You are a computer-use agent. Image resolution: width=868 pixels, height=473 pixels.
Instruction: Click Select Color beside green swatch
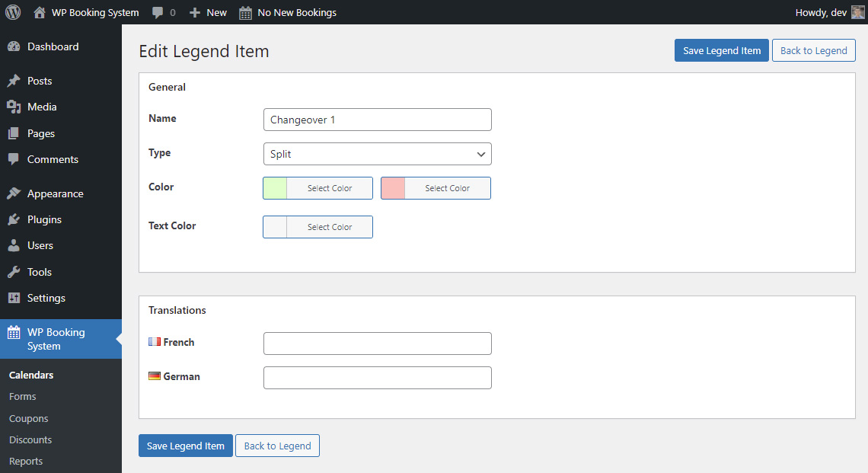[330, 188]
